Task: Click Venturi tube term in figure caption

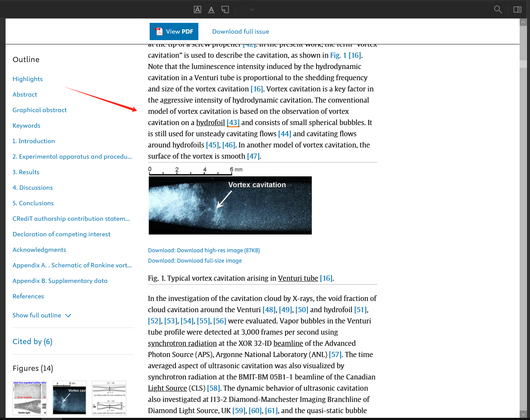Action: [x=298, y=278]
